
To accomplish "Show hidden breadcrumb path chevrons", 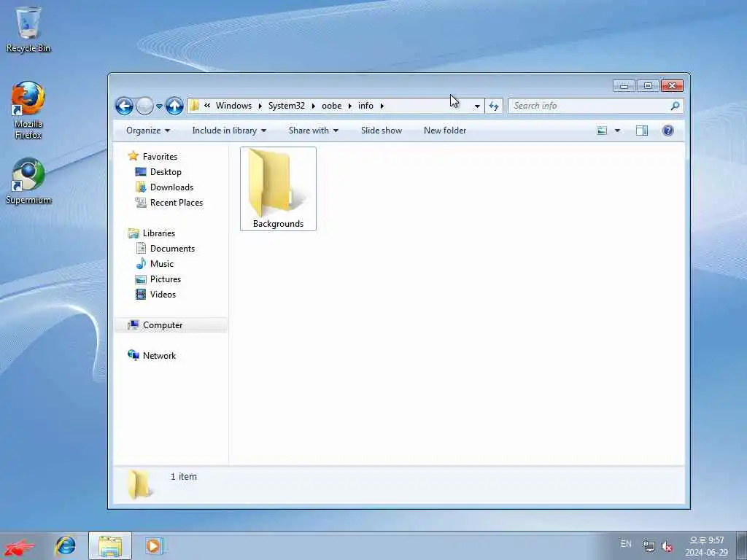I will pos(207,106).
